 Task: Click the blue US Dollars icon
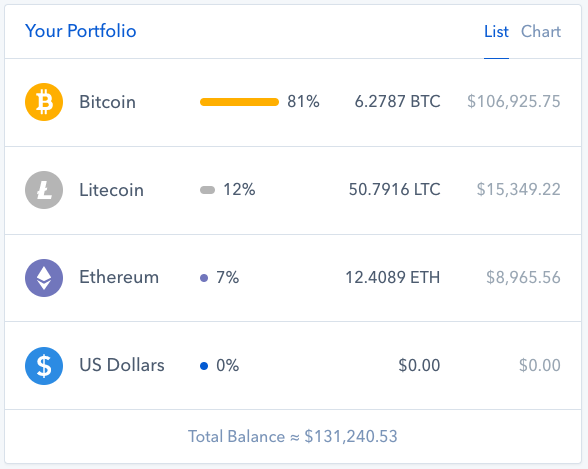tap(44, 366)
